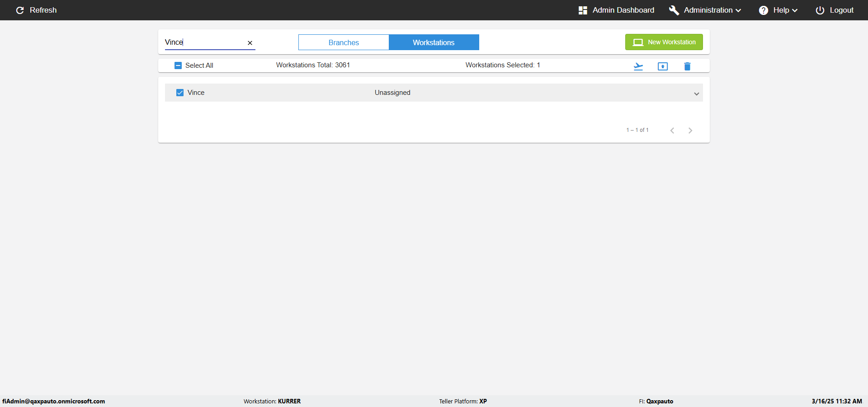Open Admin Dashboard link

623,10
